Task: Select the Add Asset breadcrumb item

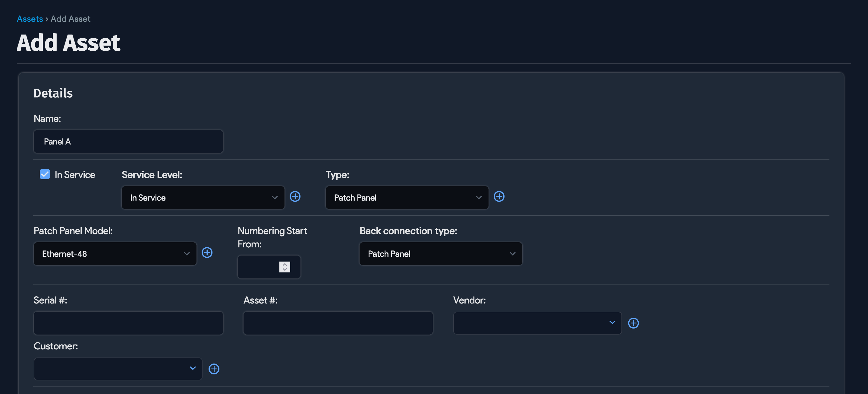Action: (x=70, y=18)
